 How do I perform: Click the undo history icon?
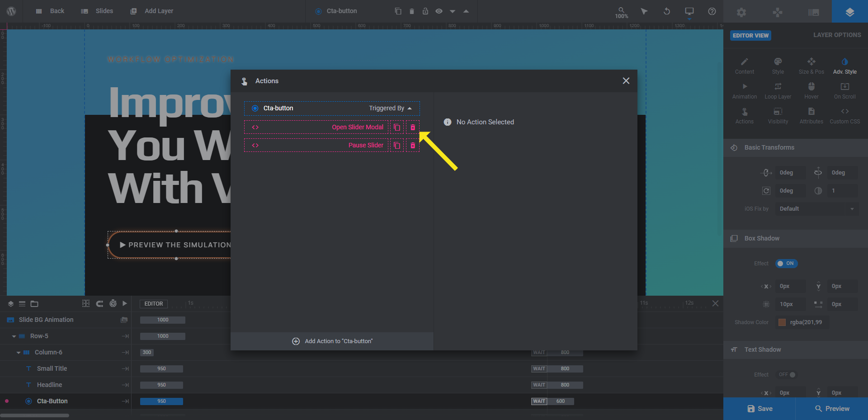[667, 11]
